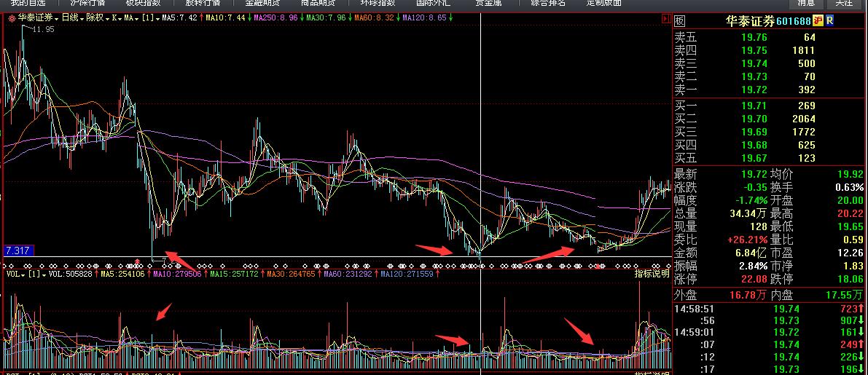Open the 华泰证券 stock dropdown
This screenshot has height=375, width=868.
pyautogui.click(x=36, y=17)
